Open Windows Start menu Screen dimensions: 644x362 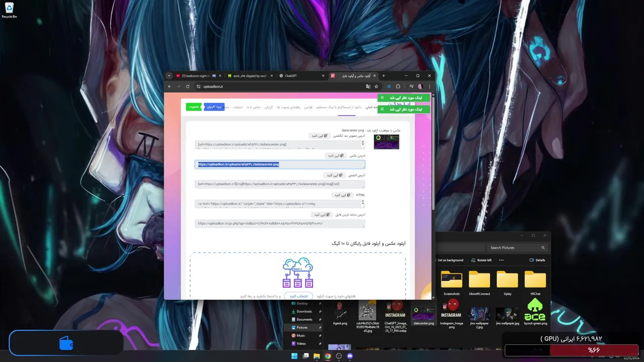pyautogui.click(x=294, y=356)
